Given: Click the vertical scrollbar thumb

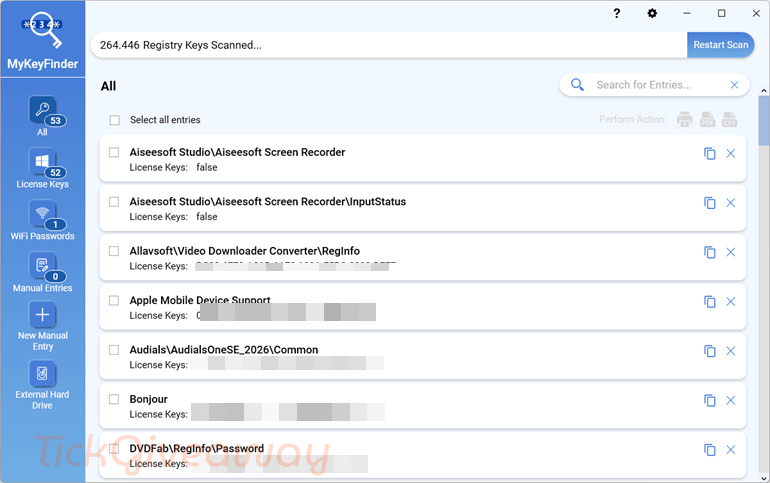Looking at the screenshot, I should click(x=764, y=121).
